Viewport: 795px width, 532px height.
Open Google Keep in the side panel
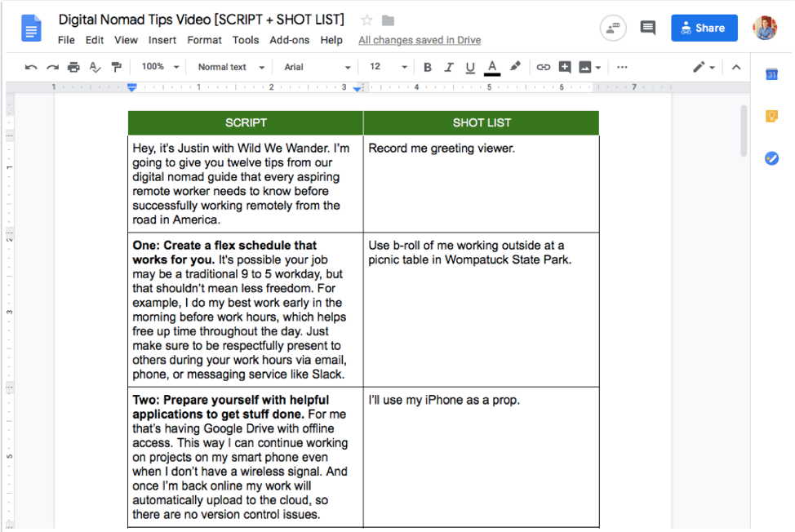771,117
